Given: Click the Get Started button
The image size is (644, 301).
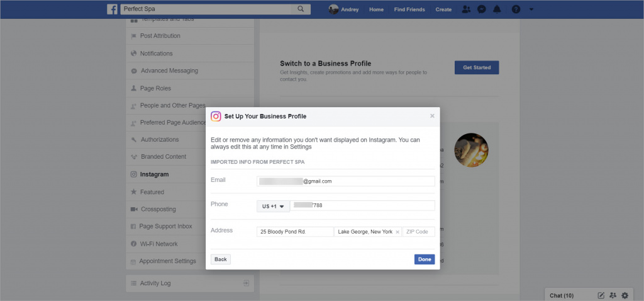Looking at the screenshot, I should tap(477, 67).
